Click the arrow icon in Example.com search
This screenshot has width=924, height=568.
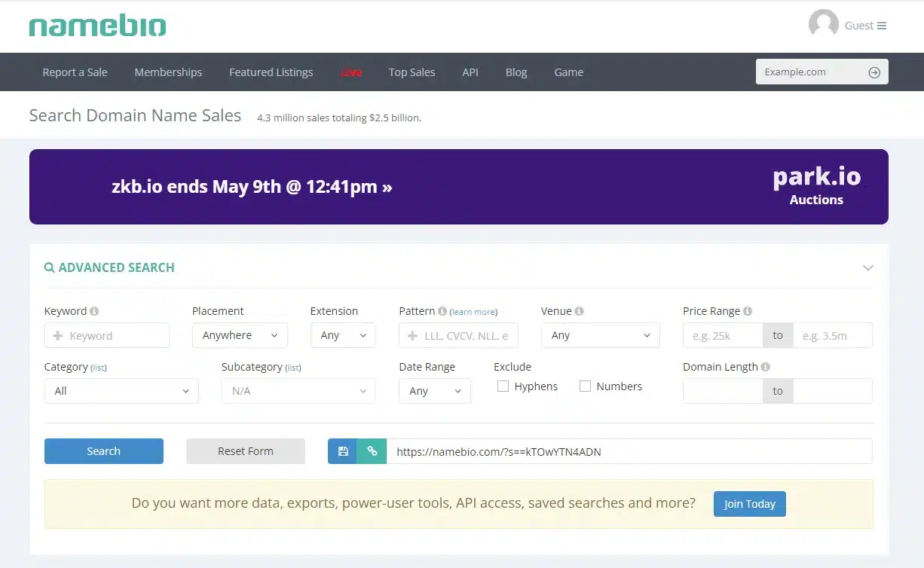[874, 72]
